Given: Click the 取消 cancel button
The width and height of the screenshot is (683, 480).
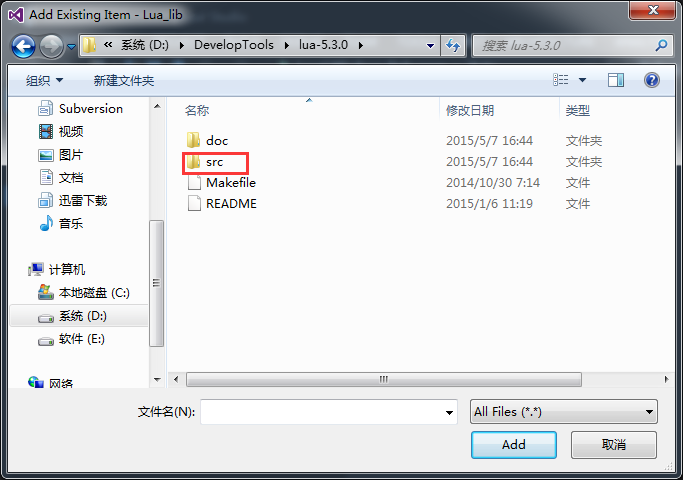Looking at the screenshot, I should click(x=613, y=445).
